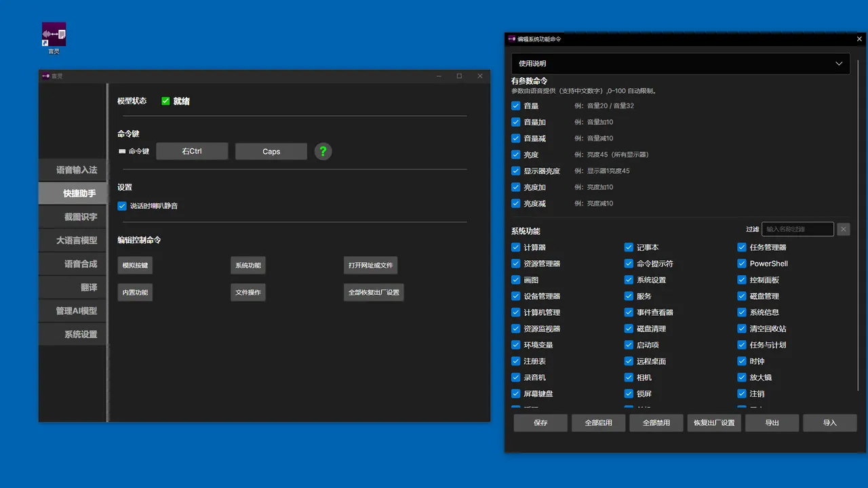Image resolution: width=868 pixels, height=488 pixels.
Task: Click the 导入 button
Action: coord(830,423)
